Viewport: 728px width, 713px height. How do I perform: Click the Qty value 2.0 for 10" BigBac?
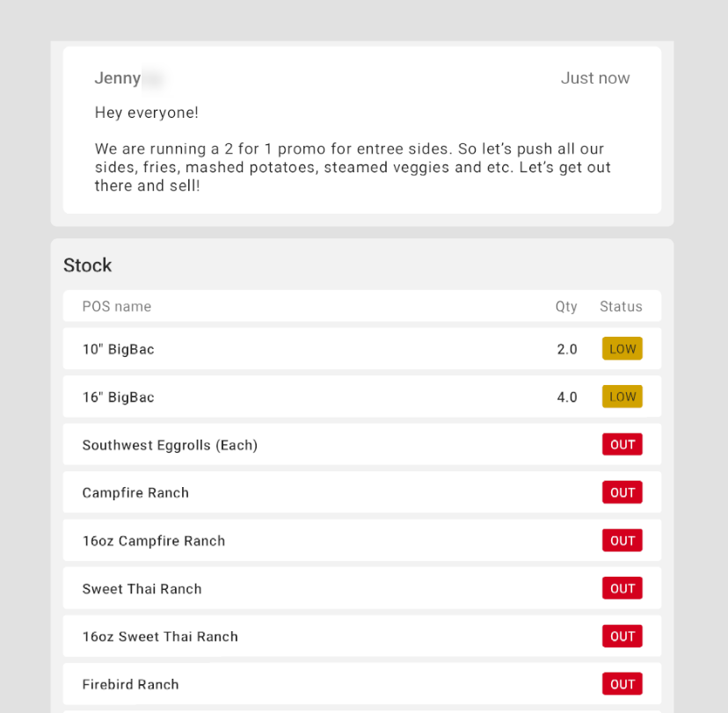coord(567,348)
